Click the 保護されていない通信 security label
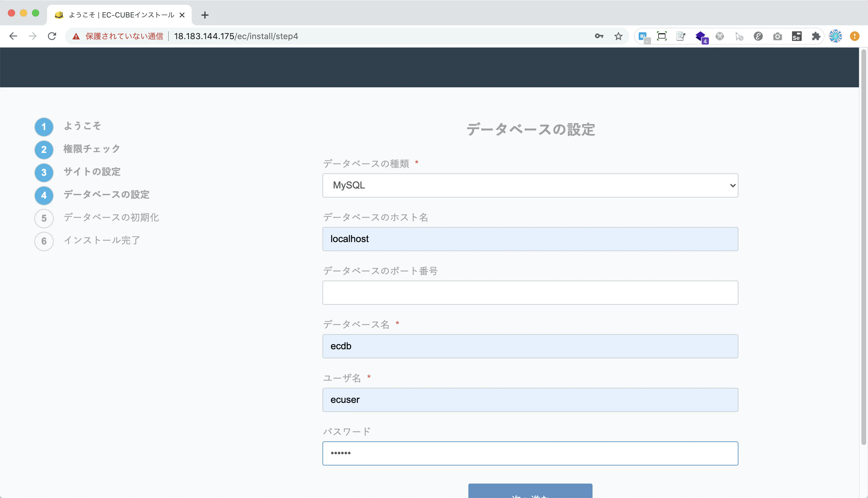Viewport: 868px width, 498px height. click(124, 36)
